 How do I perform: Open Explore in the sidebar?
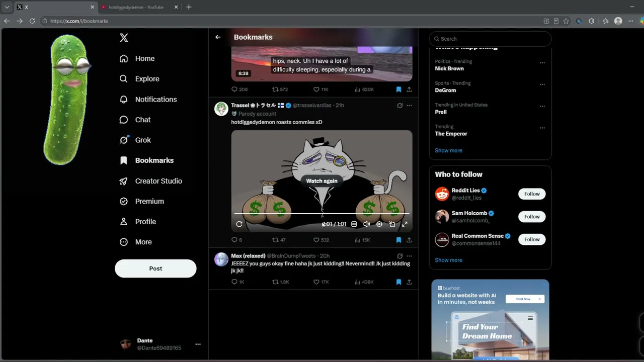pyautogui.click(x=139, y=79)
